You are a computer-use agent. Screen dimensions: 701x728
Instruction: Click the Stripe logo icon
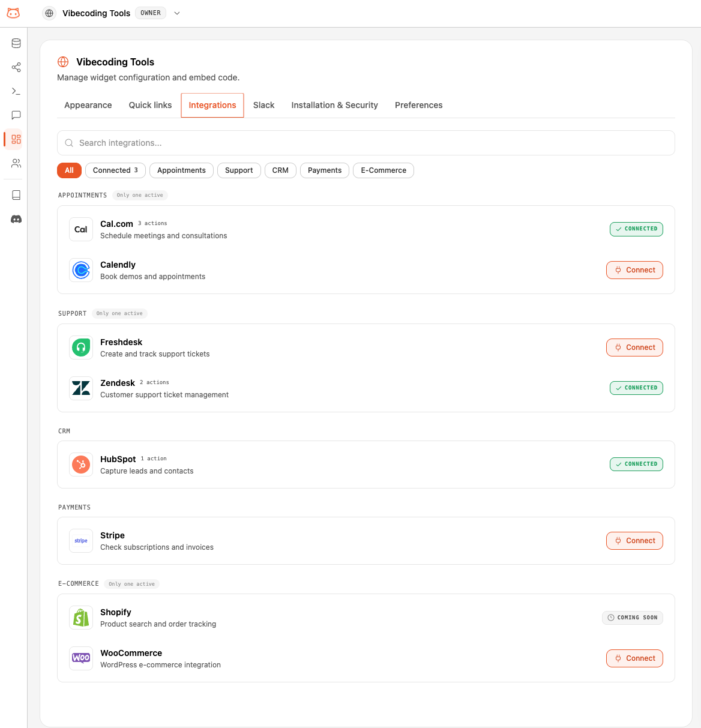point(81,541)
